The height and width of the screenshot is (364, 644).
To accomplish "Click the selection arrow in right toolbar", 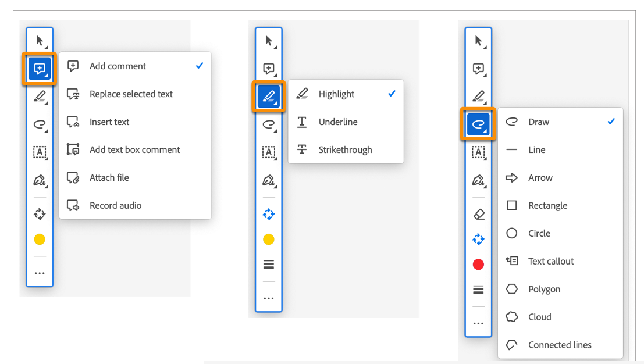I will click(x=478, y=41).
